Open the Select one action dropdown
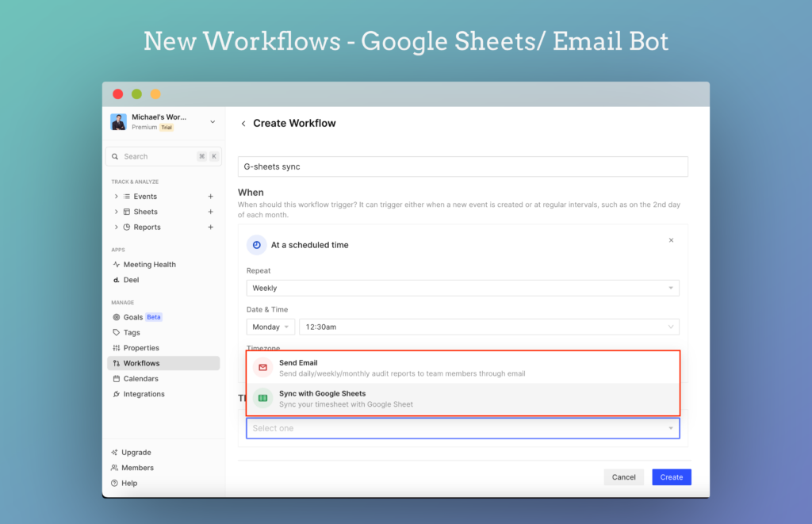 [463, 428]
